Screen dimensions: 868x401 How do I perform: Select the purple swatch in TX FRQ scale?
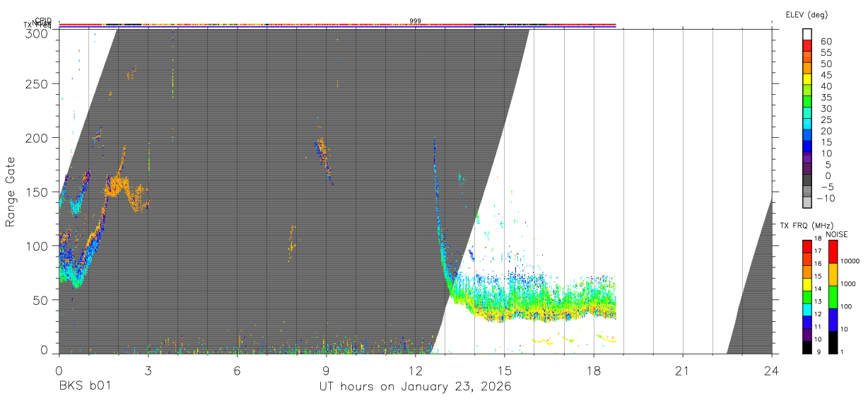[x=807, y=335]
